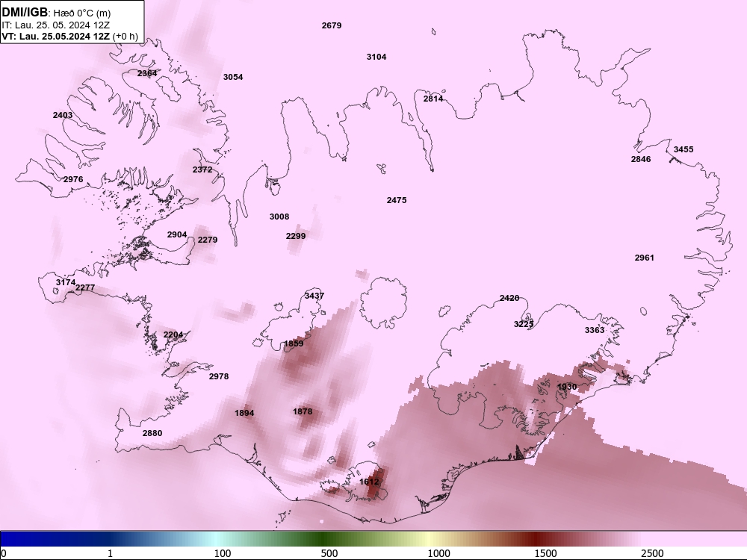
Task: Click the map value 2279
Action: [208, 240]
